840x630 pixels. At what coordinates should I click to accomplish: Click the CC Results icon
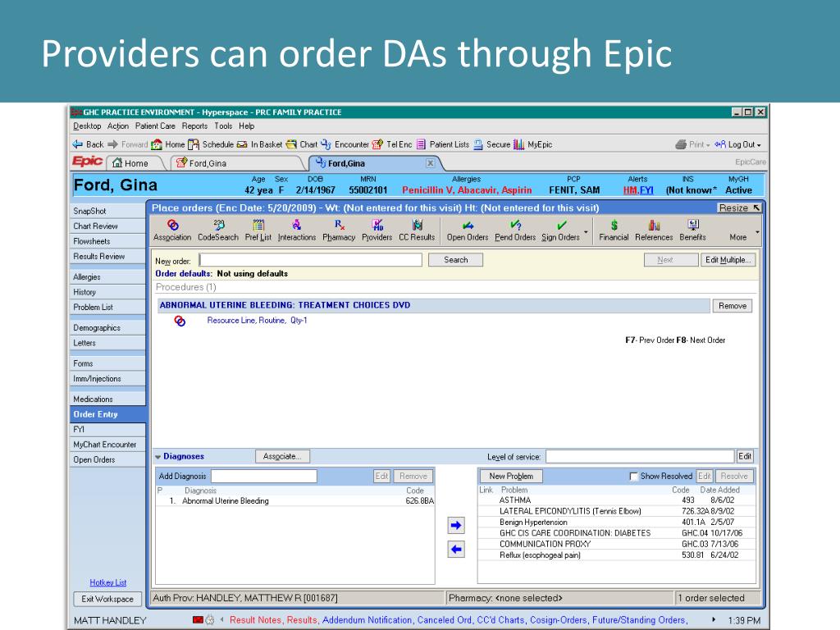pos(417,231)
